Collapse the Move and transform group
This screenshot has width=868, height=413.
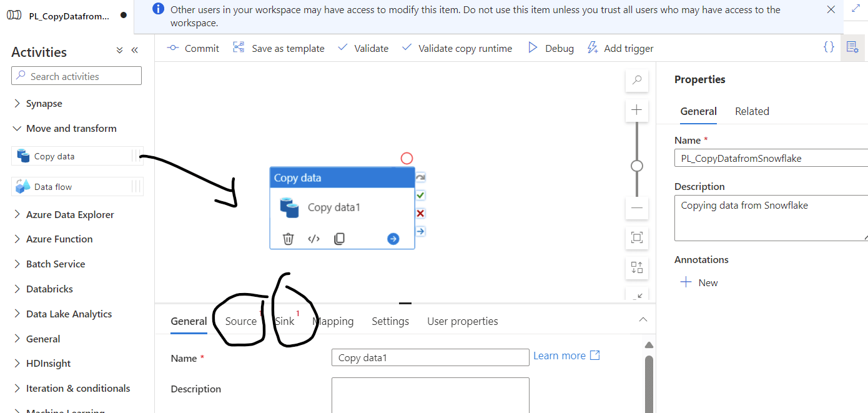65,128
